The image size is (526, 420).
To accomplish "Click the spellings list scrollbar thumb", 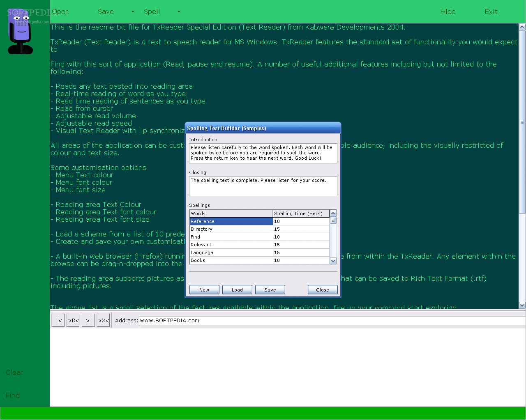I will pos(333,220).
